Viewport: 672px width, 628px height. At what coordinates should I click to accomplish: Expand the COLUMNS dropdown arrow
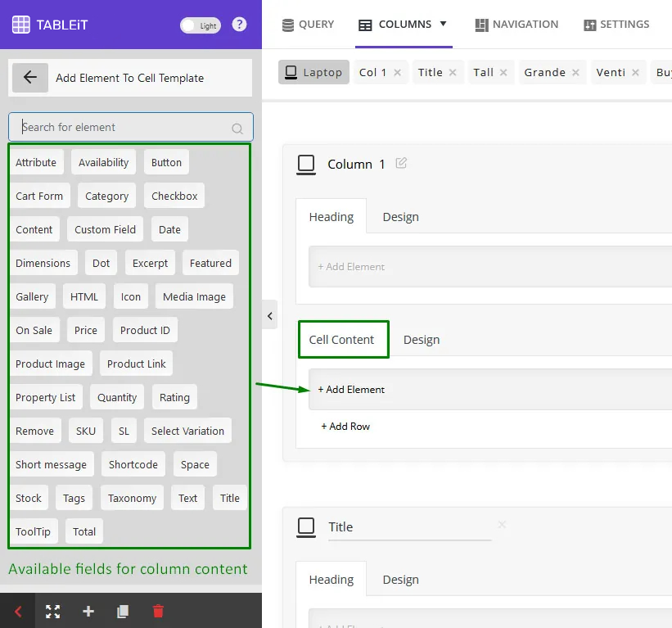click(x=443, y=25)
